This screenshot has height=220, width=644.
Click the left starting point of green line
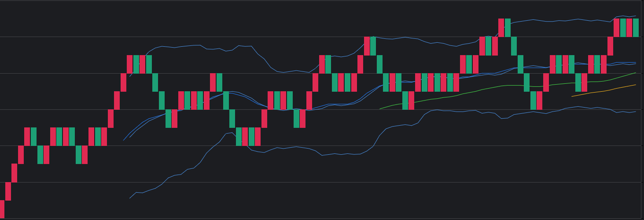point(380,109)
